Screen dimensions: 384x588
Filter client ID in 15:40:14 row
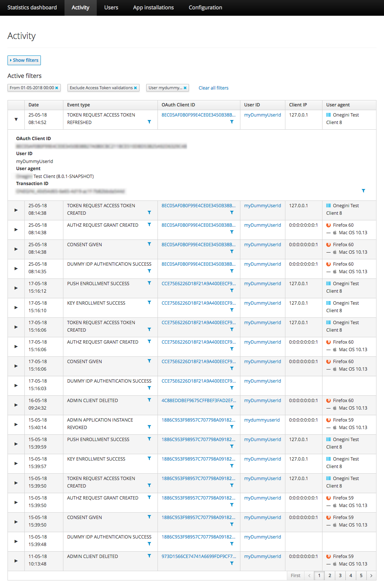232,427
